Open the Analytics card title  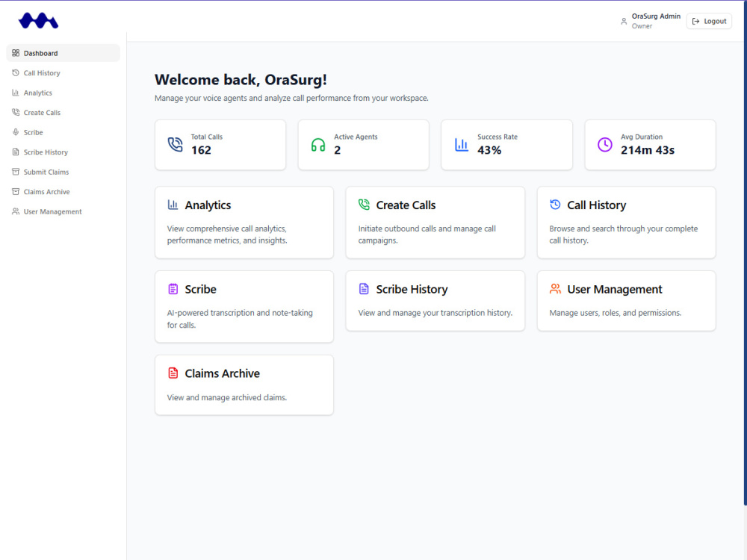(208, 205)
